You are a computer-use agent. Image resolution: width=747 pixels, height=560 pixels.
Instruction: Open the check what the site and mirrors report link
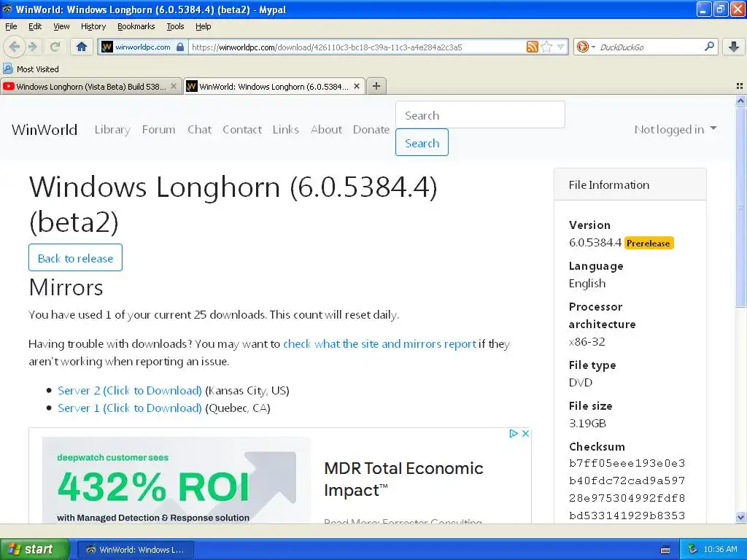(x=379, y=344)
